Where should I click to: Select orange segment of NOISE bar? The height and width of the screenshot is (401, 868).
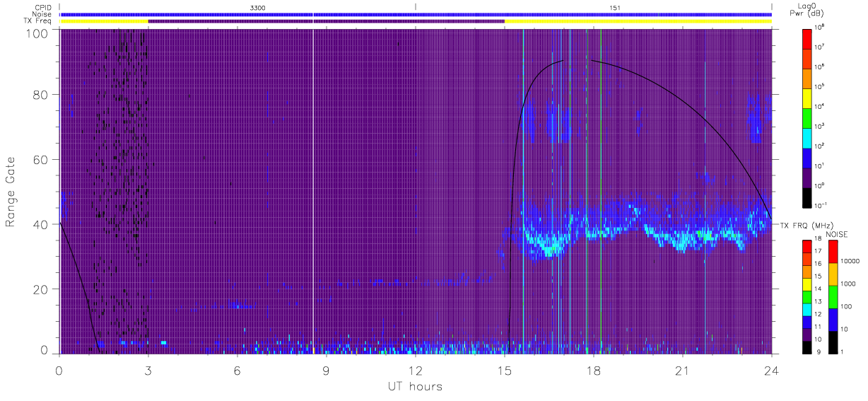click(x=832, y=274)
